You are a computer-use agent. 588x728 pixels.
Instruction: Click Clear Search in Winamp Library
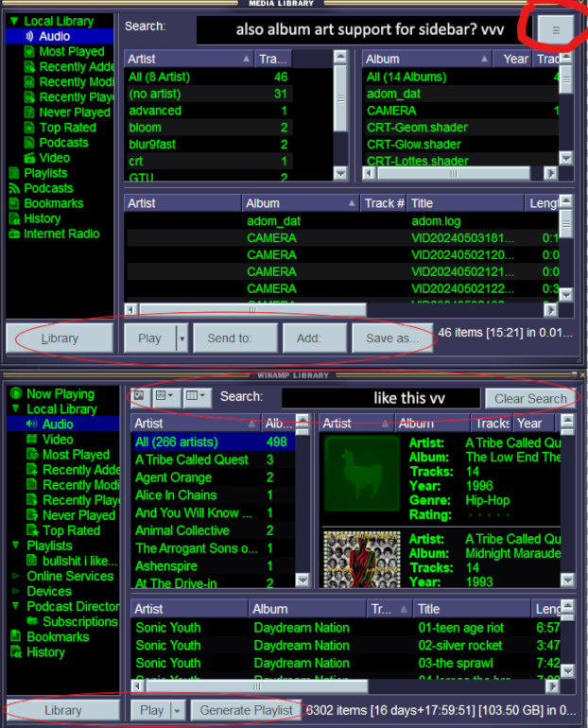(x=530, y=398)
